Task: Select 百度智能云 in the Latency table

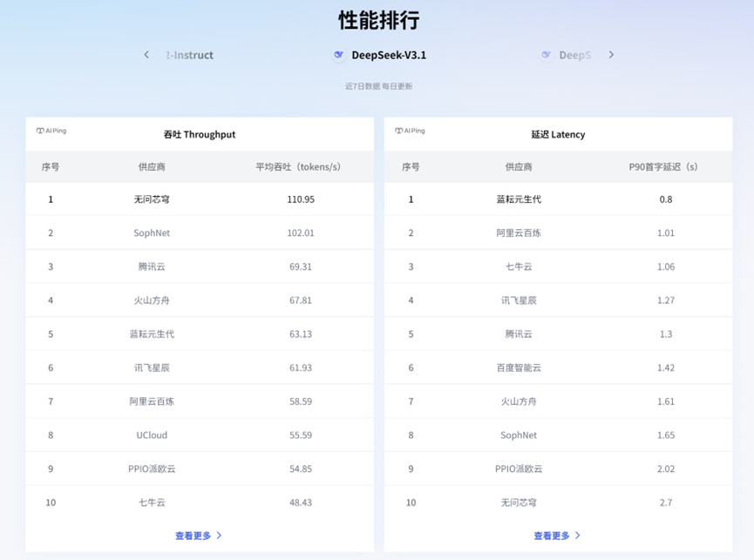Action: [x=519, y=368]
